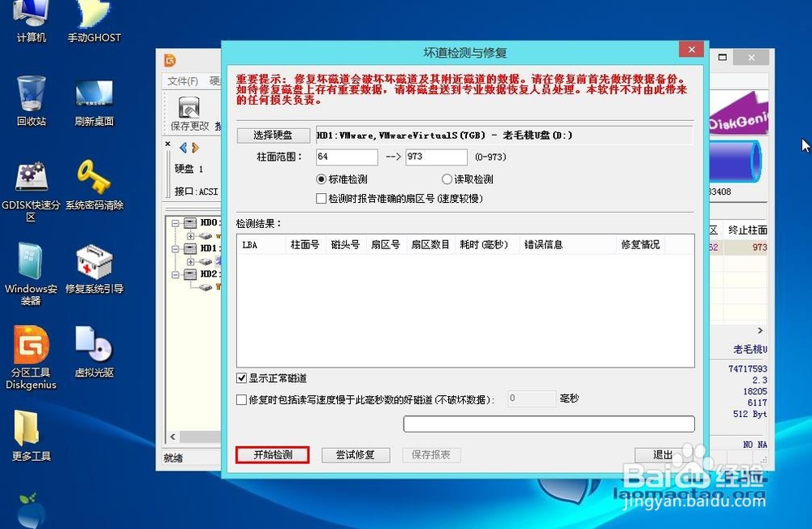The height and width of the screenshot is (529, 812).
Task: Click the 磁头号 column header
Action: (346, 245)
